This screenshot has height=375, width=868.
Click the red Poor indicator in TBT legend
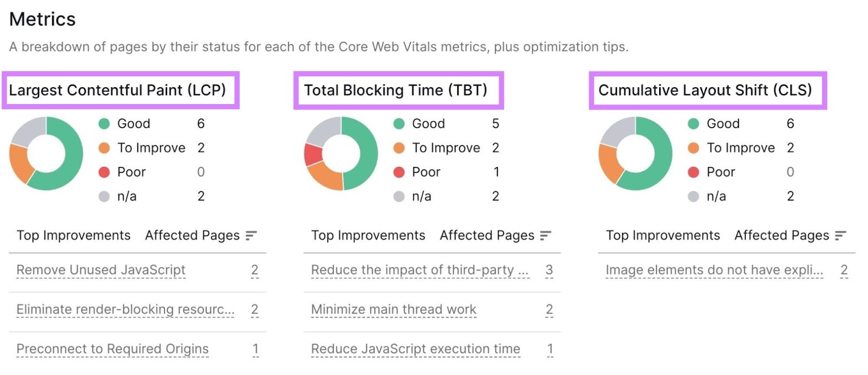point(399,172)
